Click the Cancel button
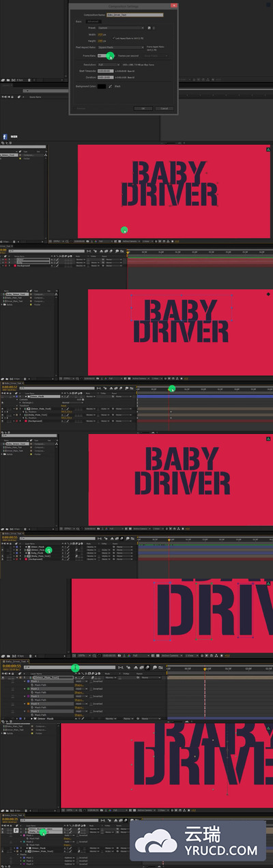Viewport: 273px width, 868px height. 164,108
